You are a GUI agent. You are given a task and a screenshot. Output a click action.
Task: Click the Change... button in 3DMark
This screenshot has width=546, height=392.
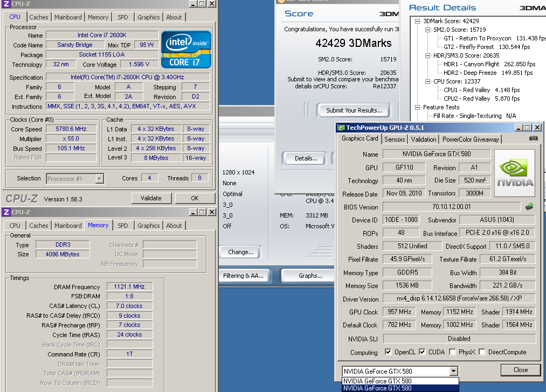point(240,252)
